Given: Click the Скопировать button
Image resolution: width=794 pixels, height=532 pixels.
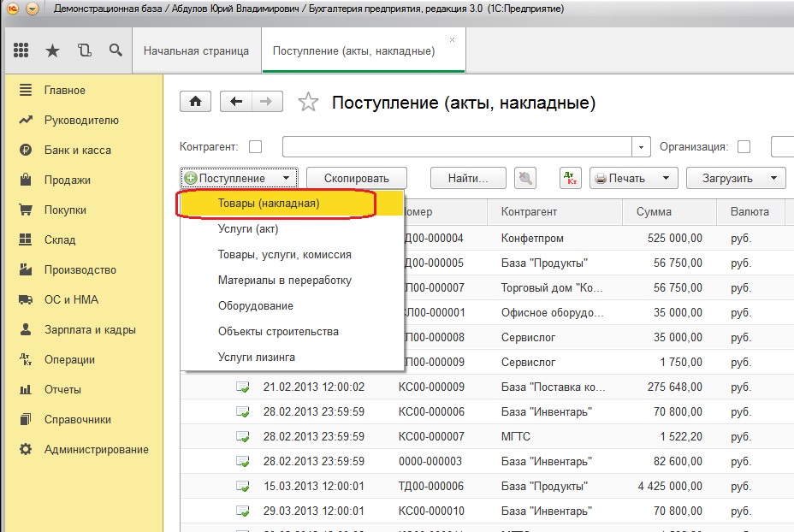Looking at the screenshot, I should (x=357, y=178).
